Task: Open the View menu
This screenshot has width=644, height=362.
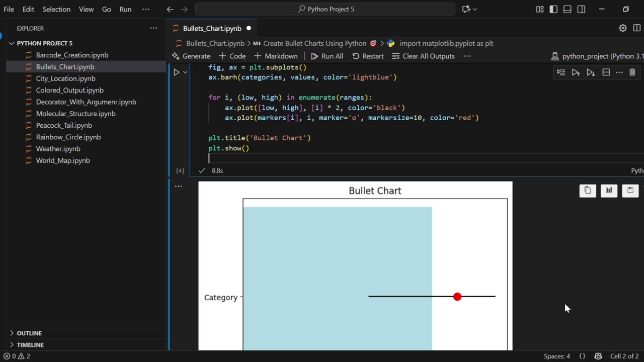Action: 86,9
